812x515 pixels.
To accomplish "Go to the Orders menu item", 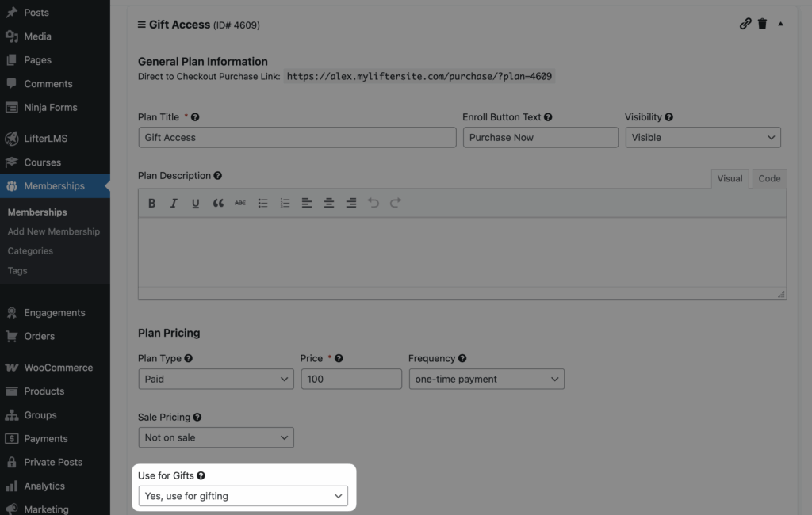I will [40, 336].
